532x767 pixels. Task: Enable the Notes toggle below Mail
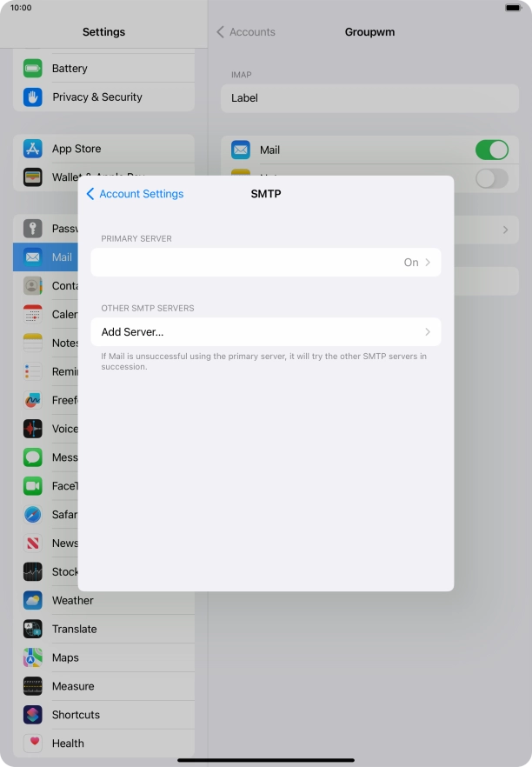click(x=491, y=178)
